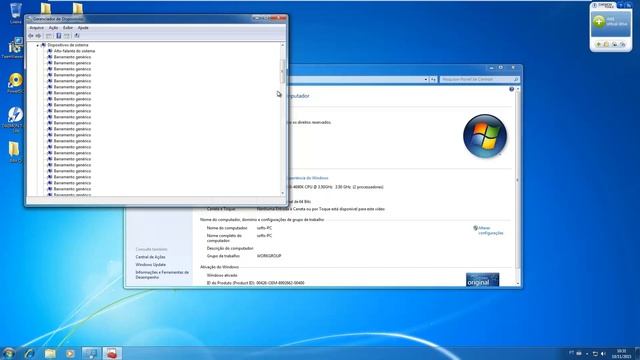Click the help icon in System window

coord(511,89)
